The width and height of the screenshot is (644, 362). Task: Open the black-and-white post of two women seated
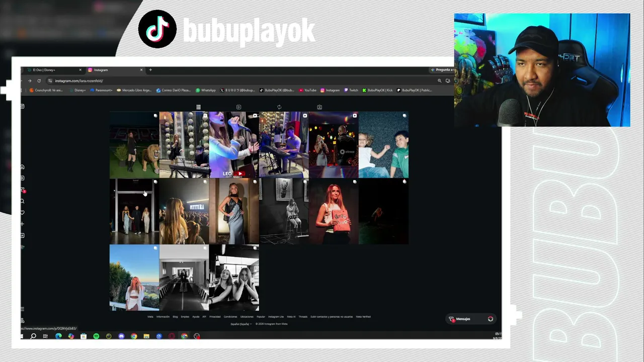(234, 278)
